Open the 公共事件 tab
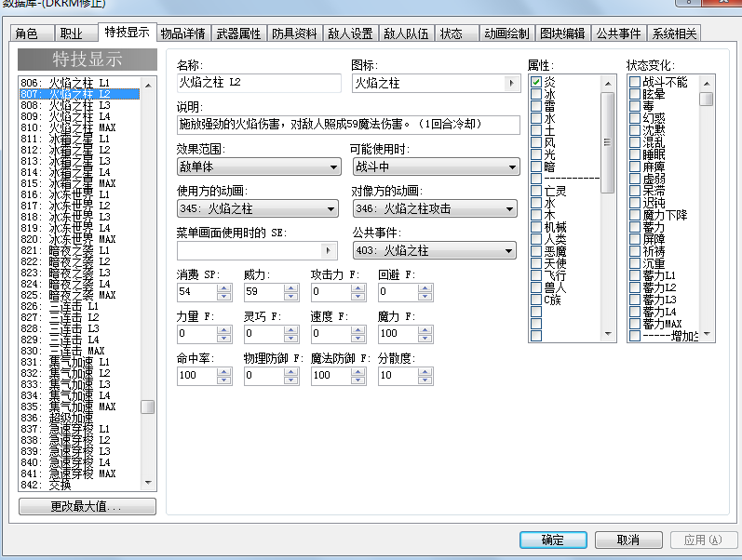The image size is (742, 560). [x=618, y=33]
